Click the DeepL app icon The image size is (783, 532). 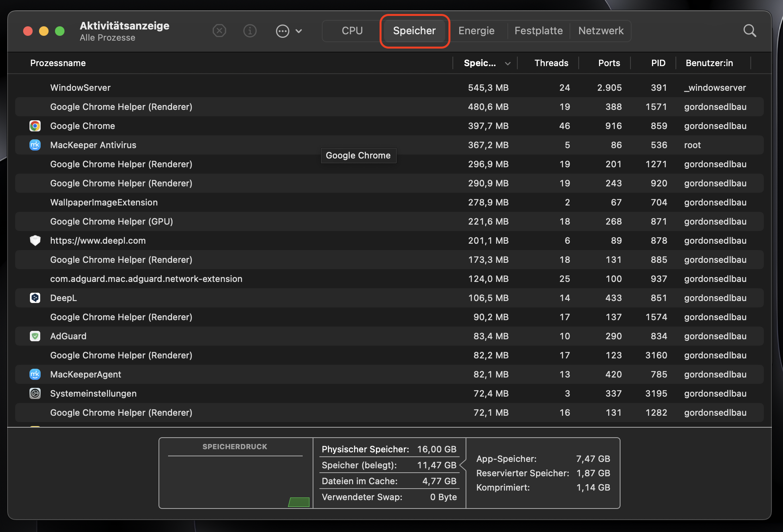(x=35, y=298)
